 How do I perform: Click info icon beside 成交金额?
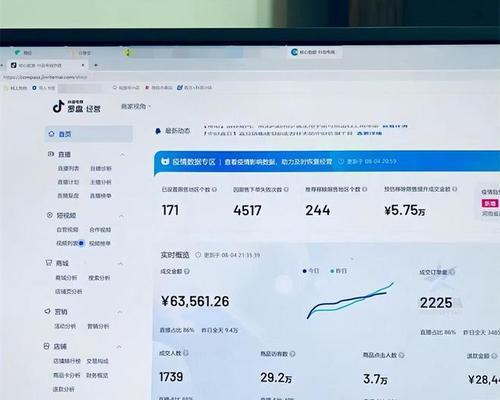(187, 271)
